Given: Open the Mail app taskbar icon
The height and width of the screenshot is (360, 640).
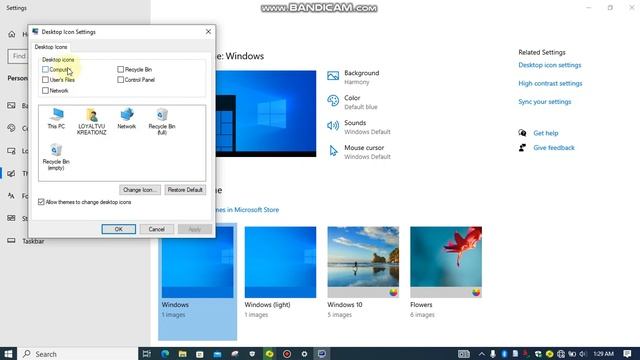Looking at the screenshot, I should [x=217, y=354].
